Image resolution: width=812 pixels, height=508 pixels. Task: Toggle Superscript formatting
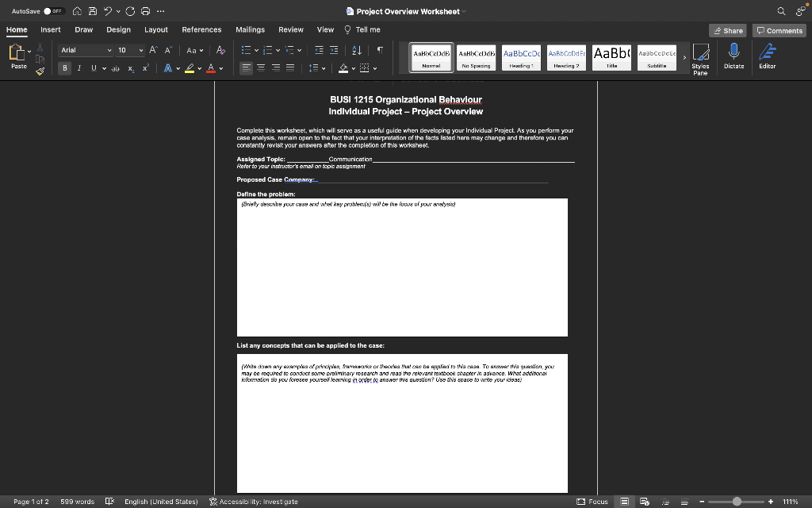tap(146, 68)
